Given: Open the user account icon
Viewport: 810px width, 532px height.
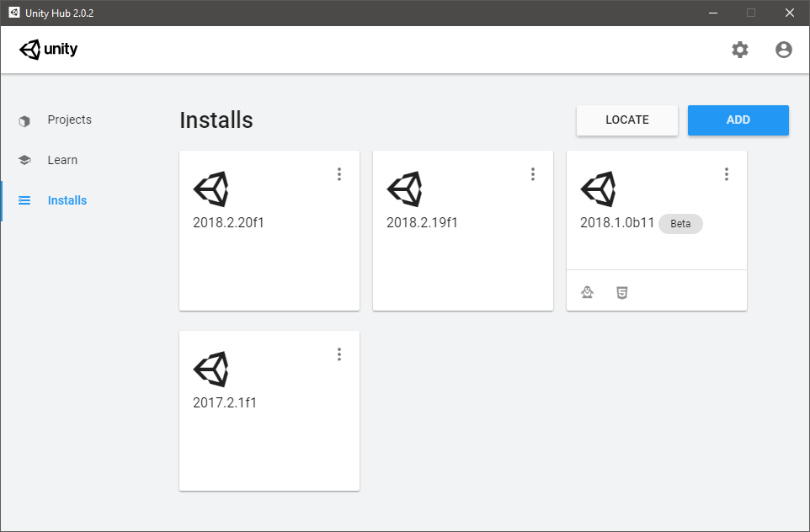Looking at the screenshot, I should coord(784,50).
